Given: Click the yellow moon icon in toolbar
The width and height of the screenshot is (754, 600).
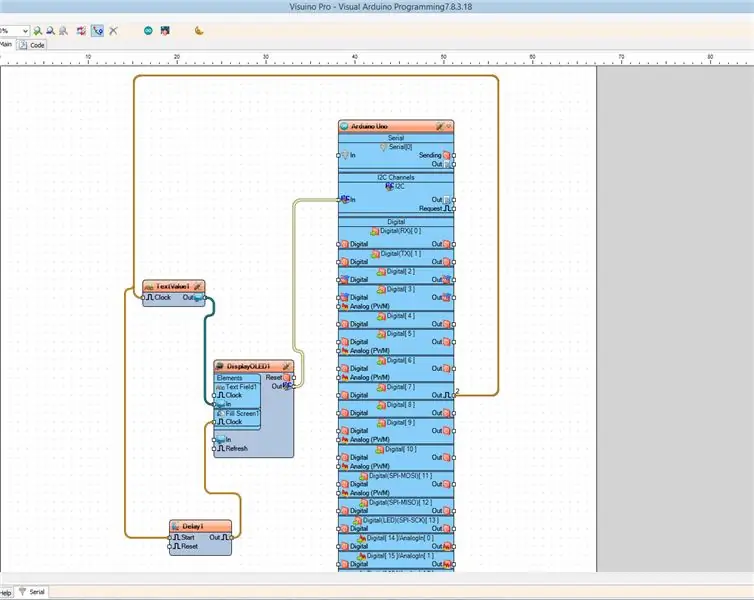Looking at the screenshot, I should [x=199, y=31].
